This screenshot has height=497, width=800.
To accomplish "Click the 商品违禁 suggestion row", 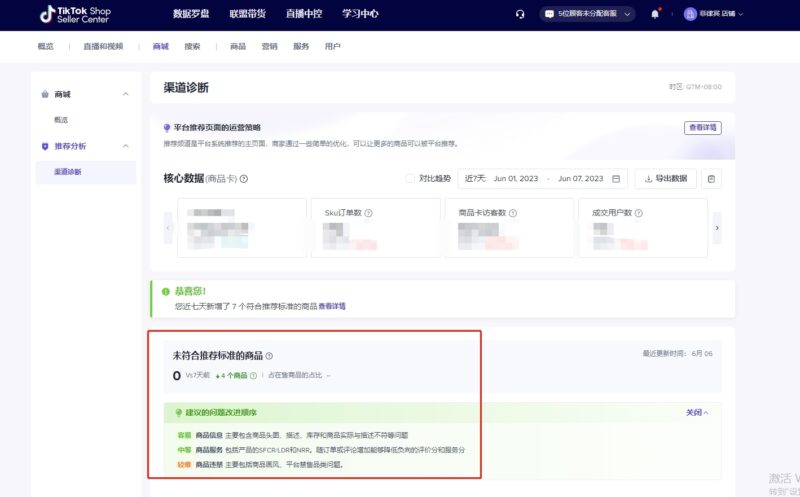I will (260, 465).
